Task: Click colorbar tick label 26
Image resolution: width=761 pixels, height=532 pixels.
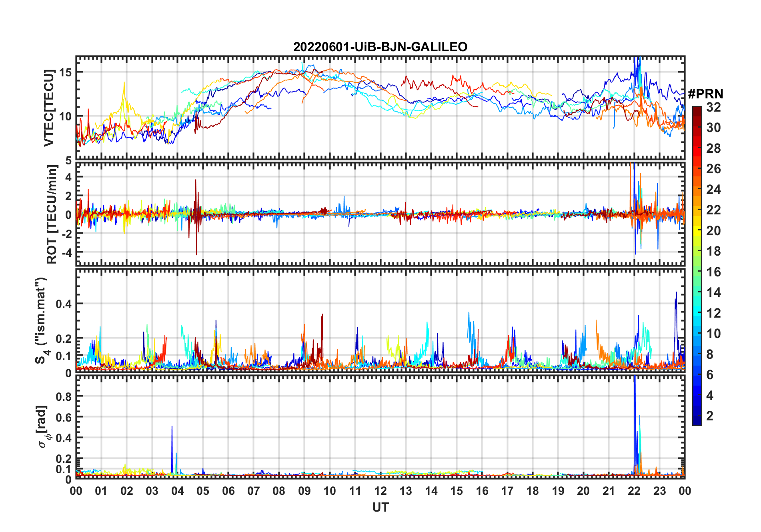Action: click(x=713, y=169)
